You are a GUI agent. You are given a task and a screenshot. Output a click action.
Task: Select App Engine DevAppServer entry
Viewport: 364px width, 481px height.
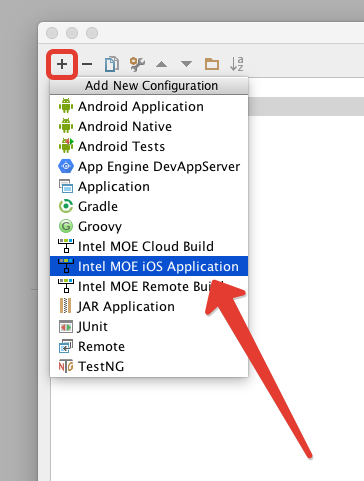point(149,166)
